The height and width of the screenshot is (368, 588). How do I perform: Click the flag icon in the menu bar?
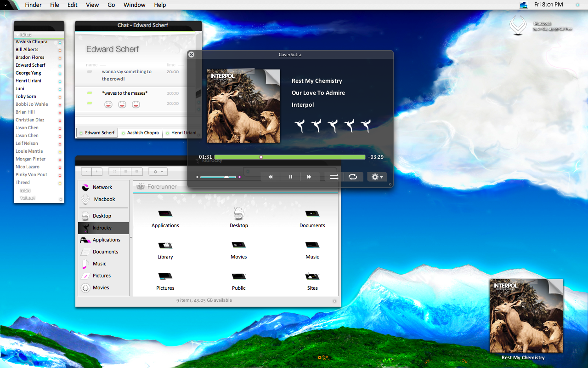(524, 5)
